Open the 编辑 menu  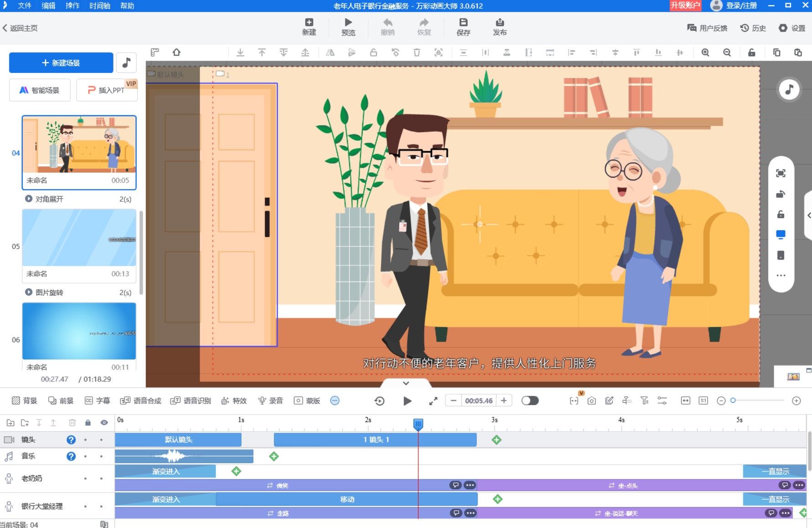click(x=48, y=5)
